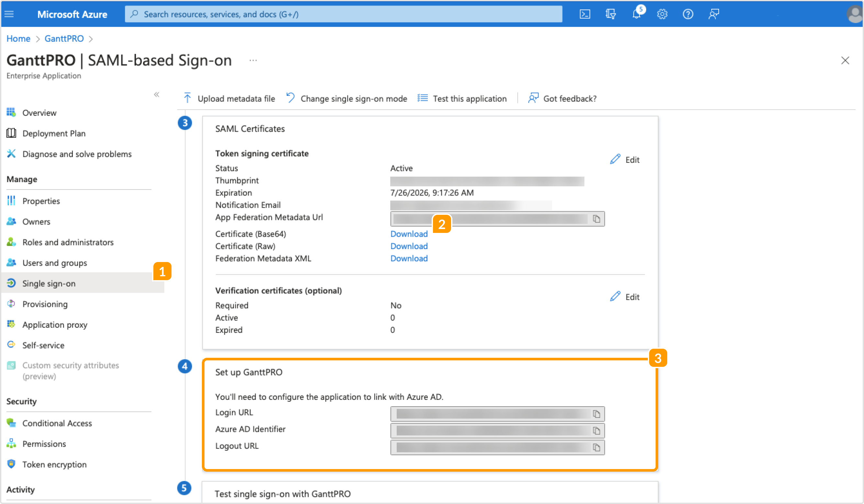Open Users and groups settings
The height and width of the screenshot is (504, 864).
54,263
